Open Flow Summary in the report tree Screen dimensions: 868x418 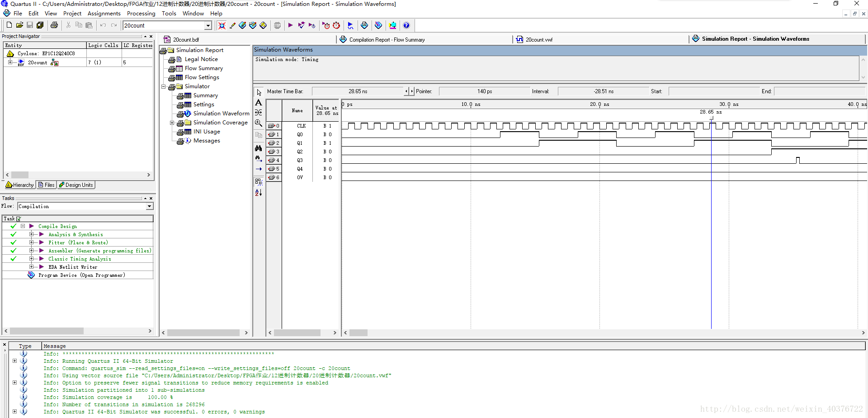pos(203,68)
